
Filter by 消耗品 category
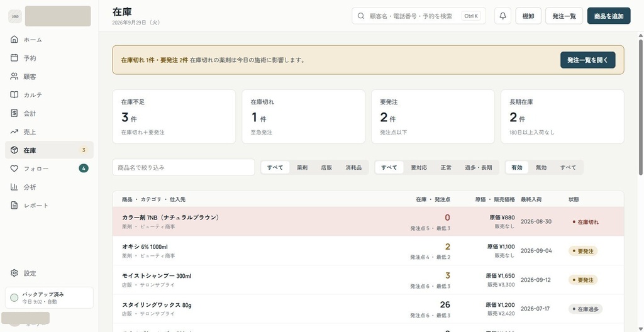point(353,167)
